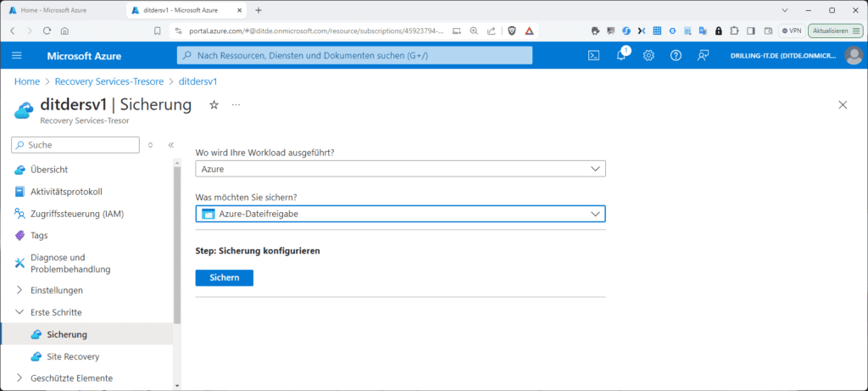Click the expand/collapse all sidebar arrows icon
This screenshot has height=391, width=868.
point(150,145)
